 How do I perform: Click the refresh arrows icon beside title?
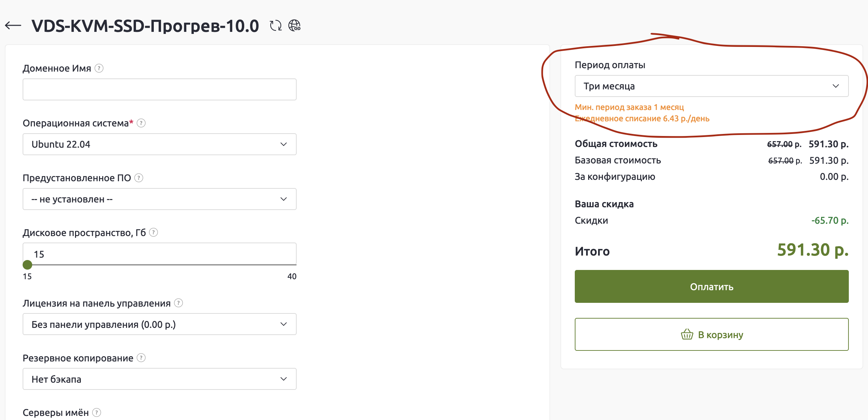pos(275,26)
